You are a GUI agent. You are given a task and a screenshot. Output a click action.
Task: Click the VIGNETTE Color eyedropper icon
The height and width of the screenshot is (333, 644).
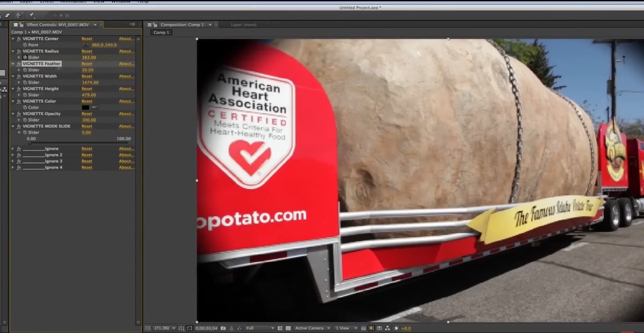pos(95,107)
